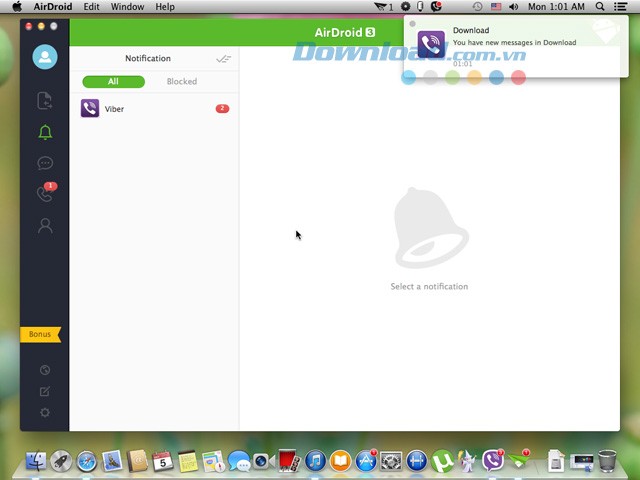Image resolution: width=640 pixels, height=480 pixels.
Task: Switch to the All notifications tab
Action: [113, 82]
